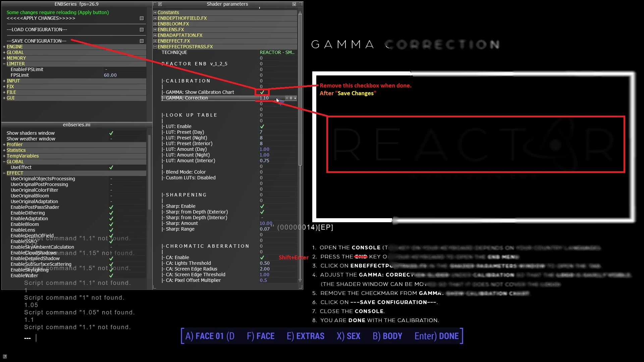The height and width of the screenshot is (362, 644).
Task: Collapse Shader parameters window with V icon
Action: [294, 4]
